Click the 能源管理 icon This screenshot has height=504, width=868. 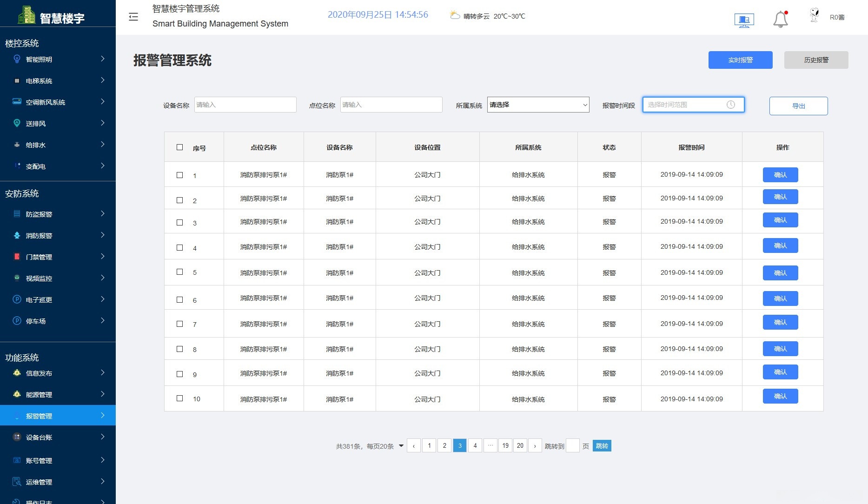coord(17,394)
